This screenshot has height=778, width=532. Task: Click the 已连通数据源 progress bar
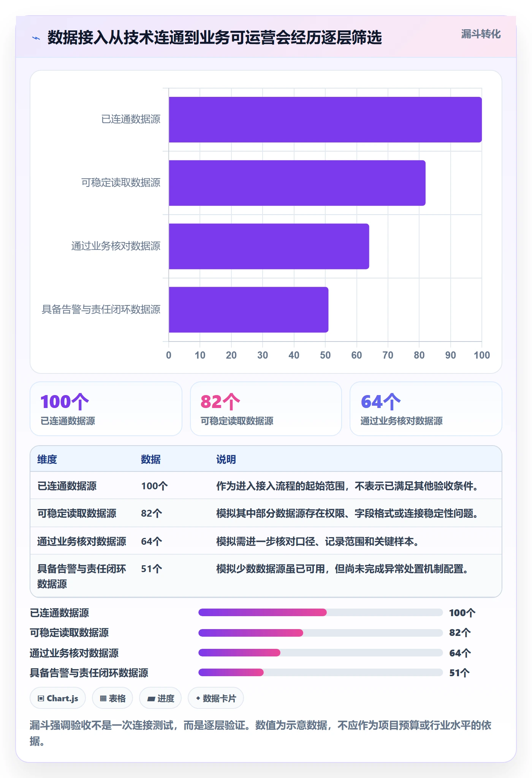pyautogui.click(x=321, y=612)
